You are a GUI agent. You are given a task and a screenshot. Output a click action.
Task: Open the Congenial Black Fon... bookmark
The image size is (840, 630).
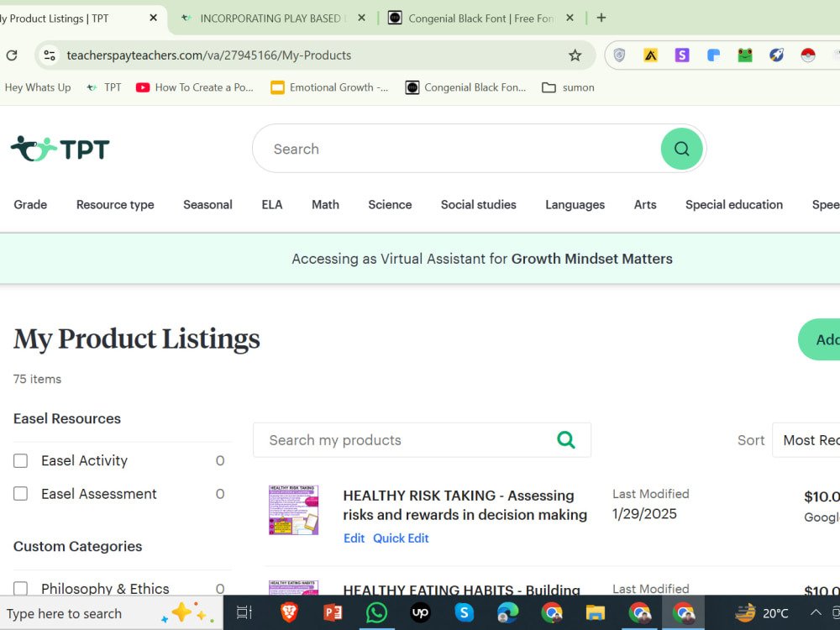(465, 87)
